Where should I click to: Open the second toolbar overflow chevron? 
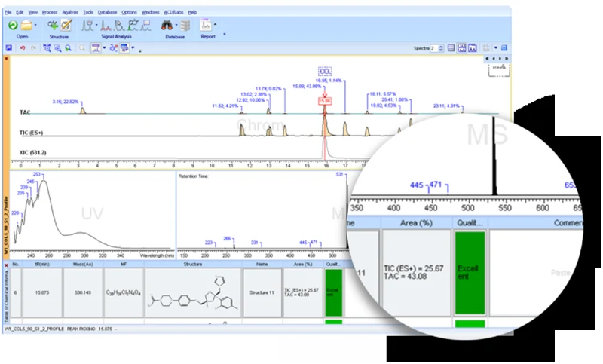[x=140, y=50]
